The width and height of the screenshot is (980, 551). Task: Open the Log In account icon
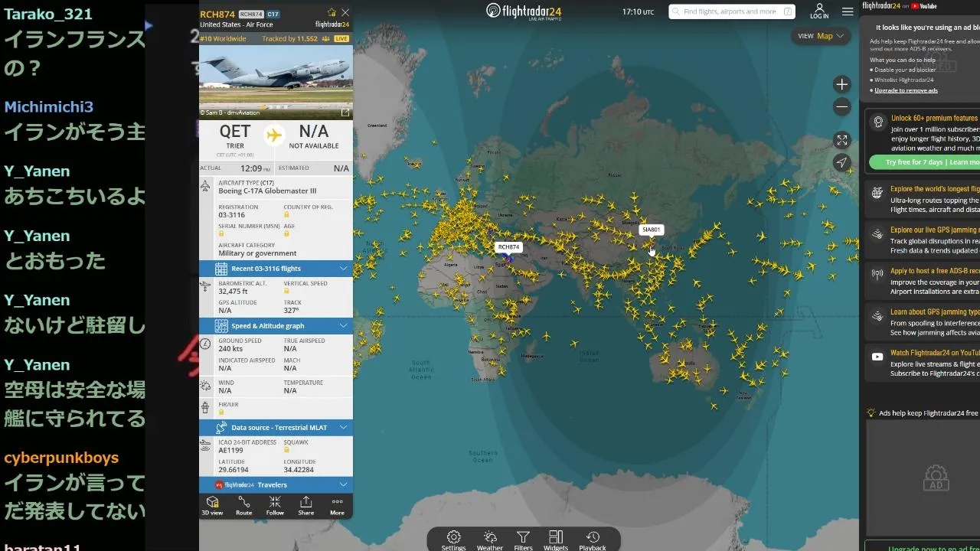pyautogui.click(x=819, y=11)
